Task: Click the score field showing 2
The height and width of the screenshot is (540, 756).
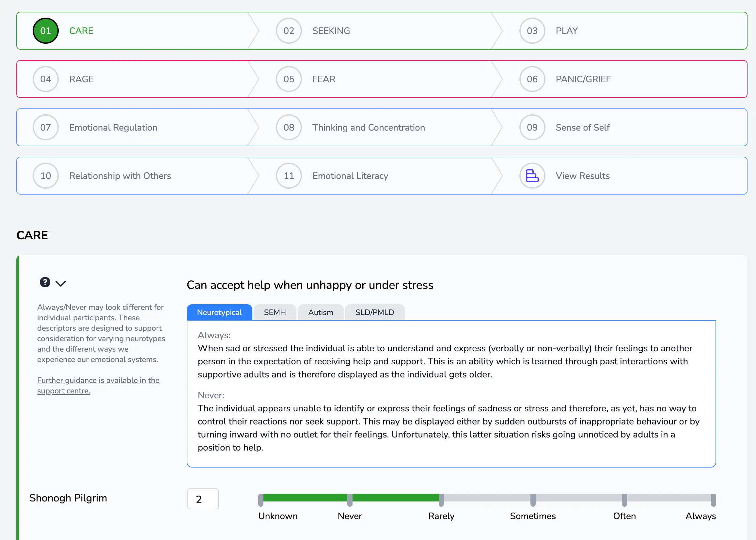Action: (x=203, y=499)
